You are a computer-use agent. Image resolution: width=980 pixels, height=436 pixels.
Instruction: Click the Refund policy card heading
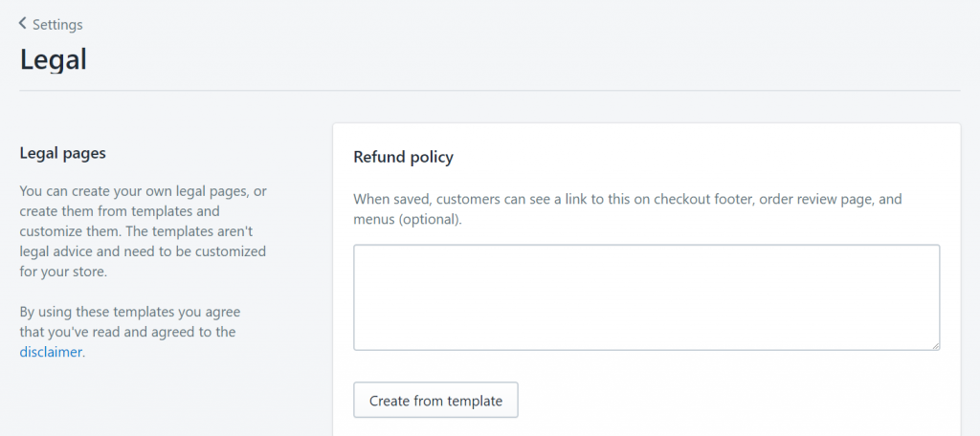[x=403, y=158]
